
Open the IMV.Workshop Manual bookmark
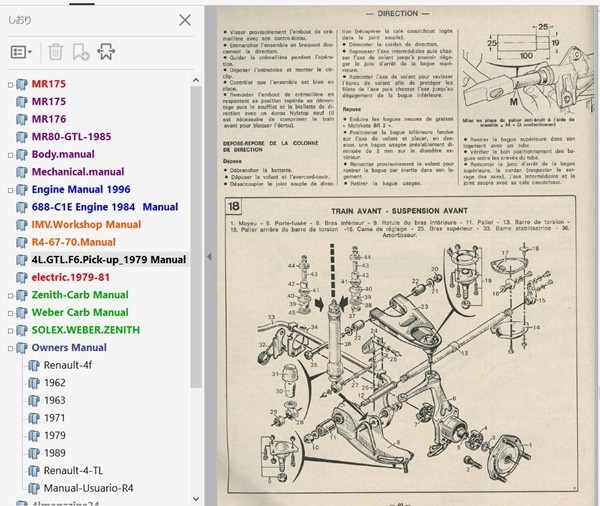click(86, 225)
